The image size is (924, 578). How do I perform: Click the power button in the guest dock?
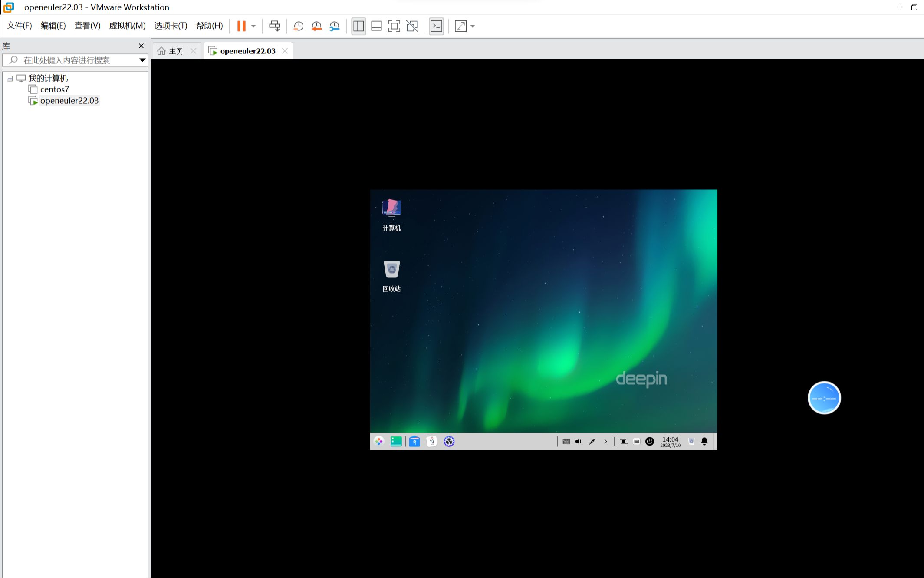649,441
